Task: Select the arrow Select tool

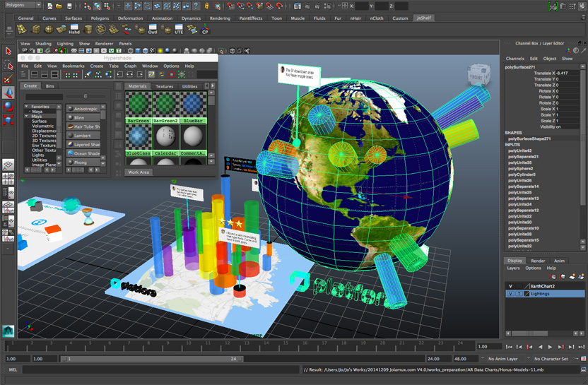Action: click(x=8, y=51)
